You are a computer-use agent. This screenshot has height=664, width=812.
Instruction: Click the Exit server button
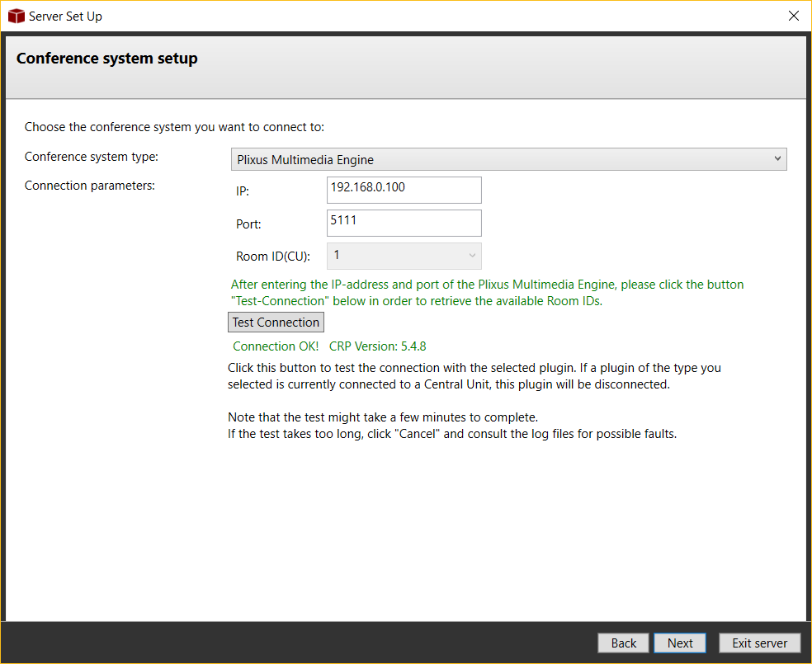click(x=759, y=643)
